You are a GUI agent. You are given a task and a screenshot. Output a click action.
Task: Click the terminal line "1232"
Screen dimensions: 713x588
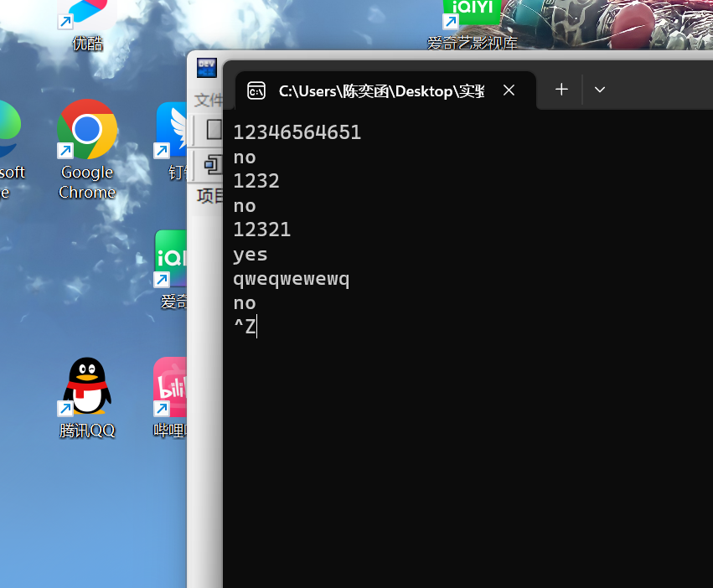(256, 181)
